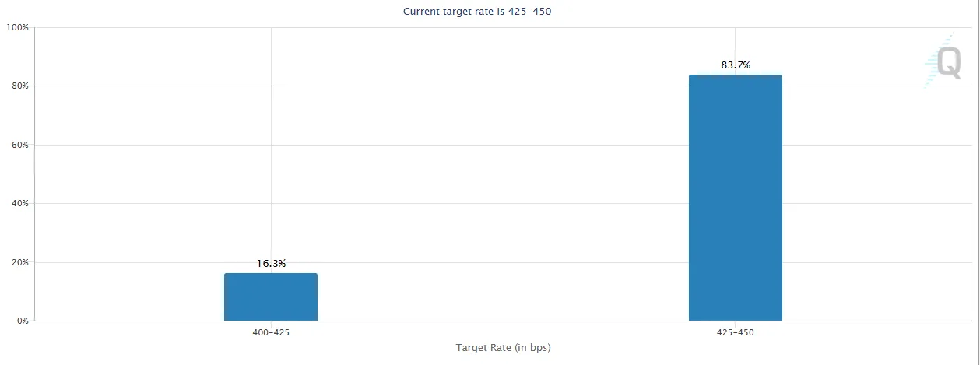Click the 80% y-axis tick label
The width and height of the screenshot is (980, 365).
click(19, 86)
